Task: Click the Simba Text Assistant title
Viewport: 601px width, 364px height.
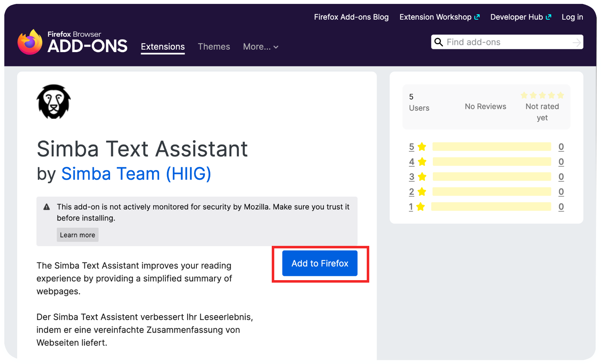Action: tap(142, 149)
